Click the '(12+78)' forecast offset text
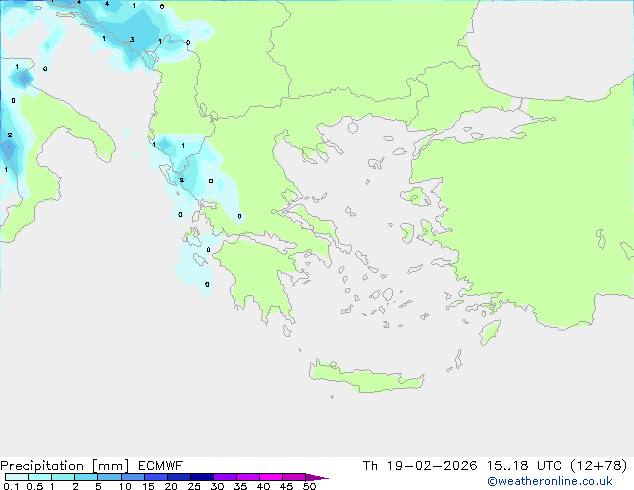Image resolution: width=634 pixels, height=490 pixels. click(599, 466)
